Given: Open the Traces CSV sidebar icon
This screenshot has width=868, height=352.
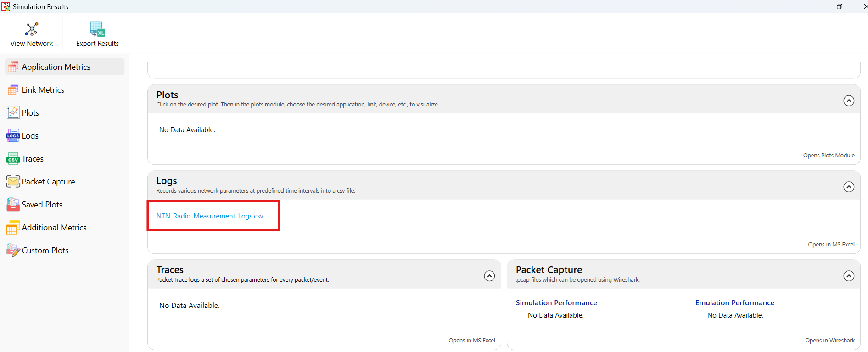Looking at the screenshot, I should [x=13, y=159].
